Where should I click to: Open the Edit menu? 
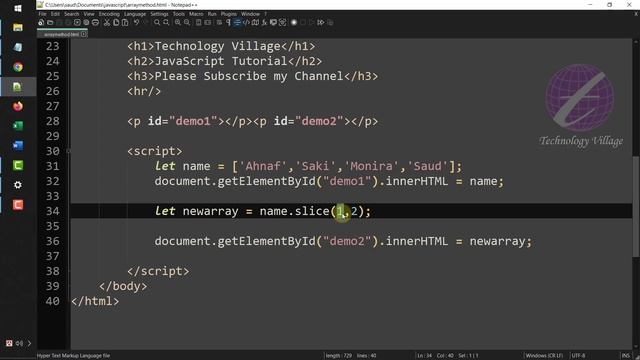55,14
